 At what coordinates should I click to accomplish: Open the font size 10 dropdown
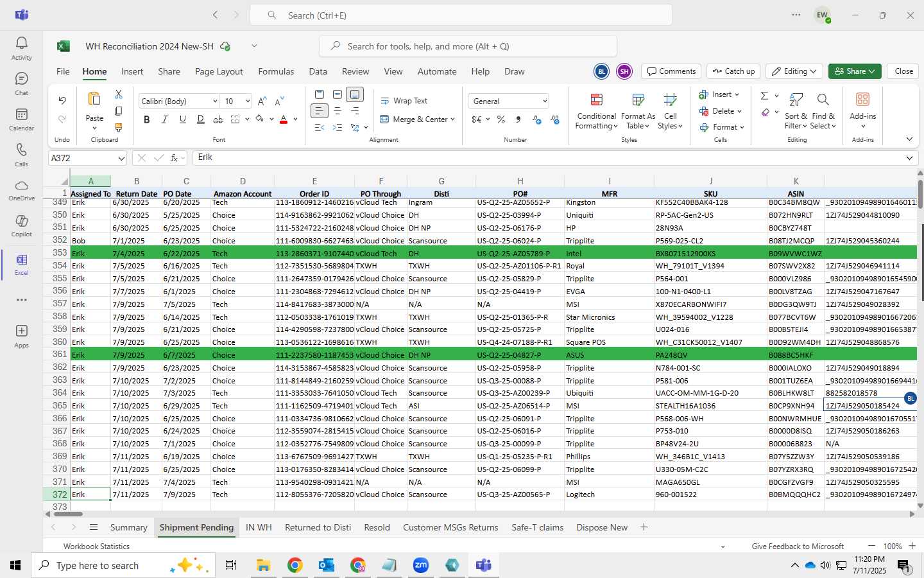248,101
